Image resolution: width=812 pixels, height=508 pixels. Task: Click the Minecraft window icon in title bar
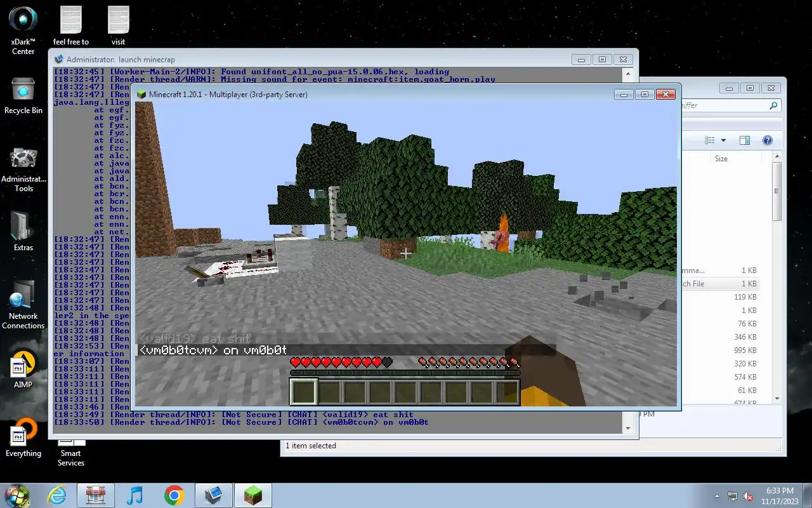click(141, 95)
